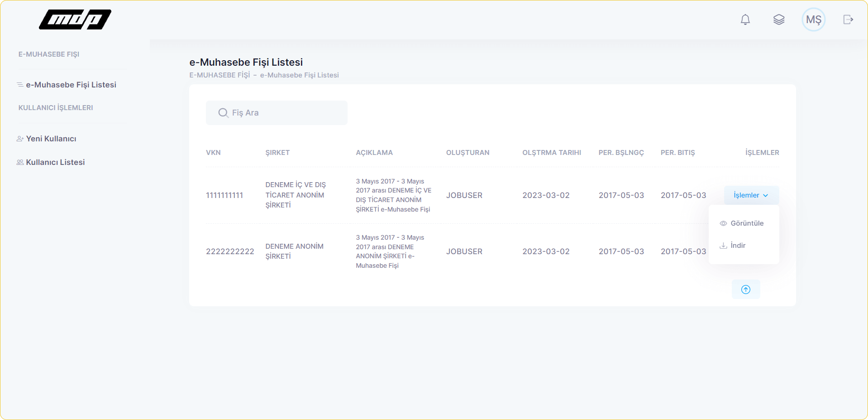868x420 pixels.
Task: Click the magnifier icon in search box
Action: click(223, 113)
